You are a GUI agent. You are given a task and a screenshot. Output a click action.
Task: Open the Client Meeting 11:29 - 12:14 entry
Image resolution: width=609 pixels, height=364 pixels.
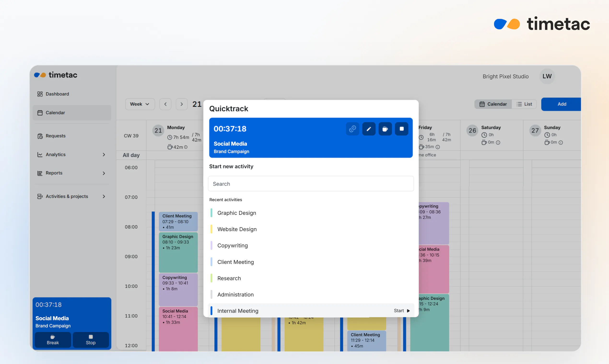(366, 341)
